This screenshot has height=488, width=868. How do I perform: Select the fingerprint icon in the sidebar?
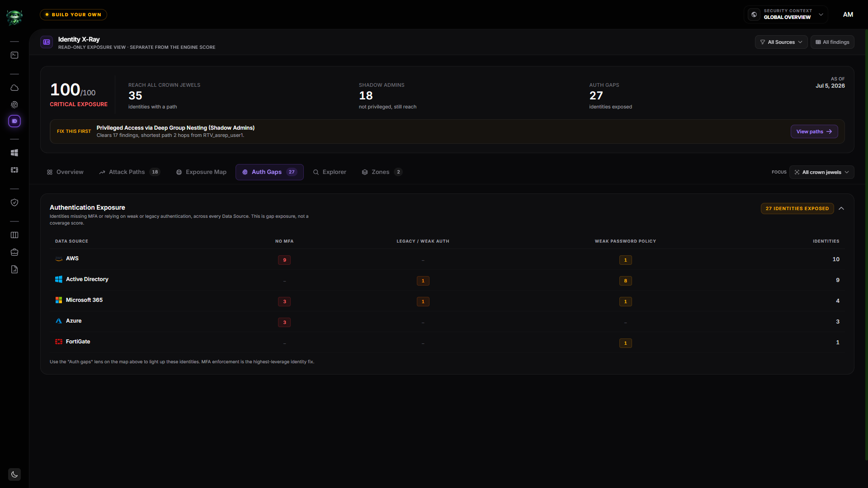tap(14, 105)
